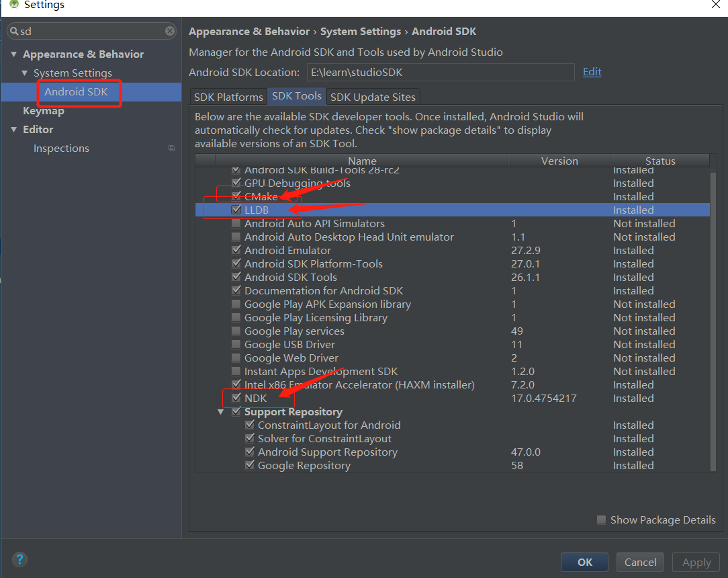This screenshot has width=728, height=578.
Task: Click Android Emulator version 27.2.9
Action: tap(526, 251)
